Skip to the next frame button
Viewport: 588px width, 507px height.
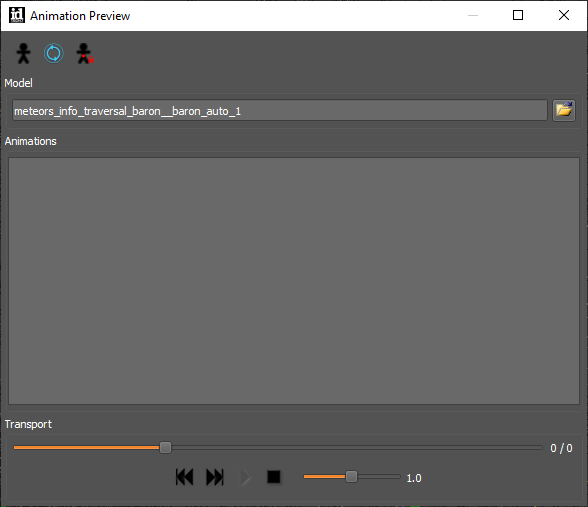pyautogui.click(x=215, y=477)
